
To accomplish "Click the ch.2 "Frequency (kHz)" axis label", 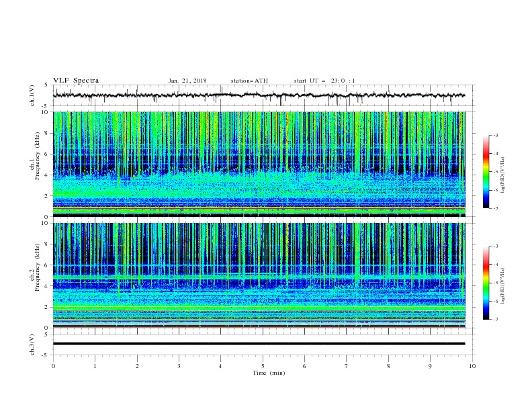I will point(38,267).
